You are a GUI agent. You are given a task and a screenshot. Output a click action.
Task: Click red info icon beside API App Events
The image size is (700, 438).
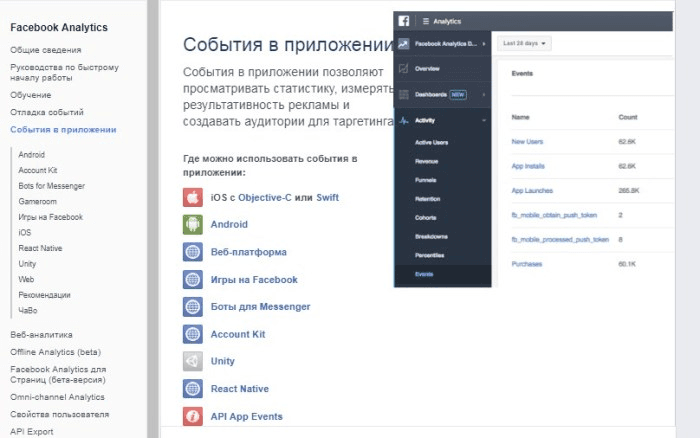tap(192, 416)
